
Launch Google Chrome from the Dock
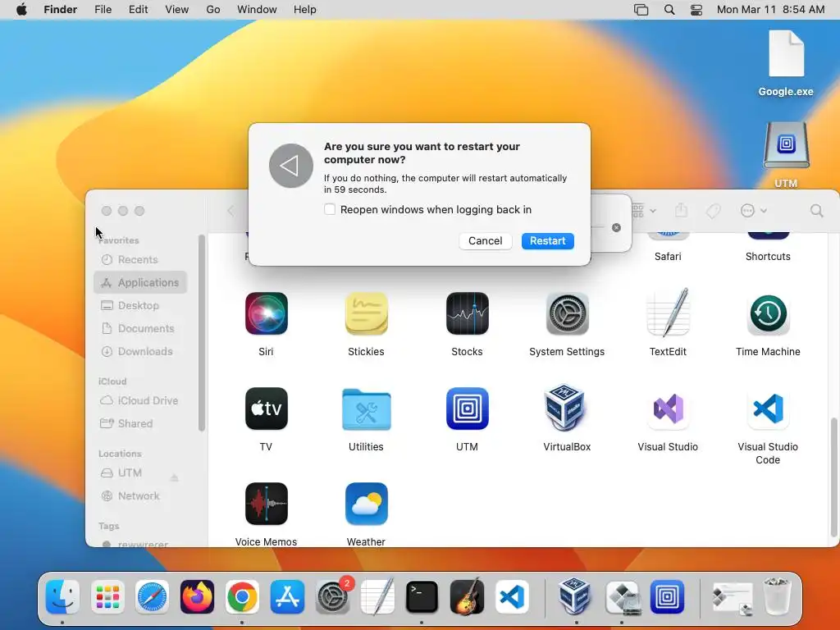[242, 597]
